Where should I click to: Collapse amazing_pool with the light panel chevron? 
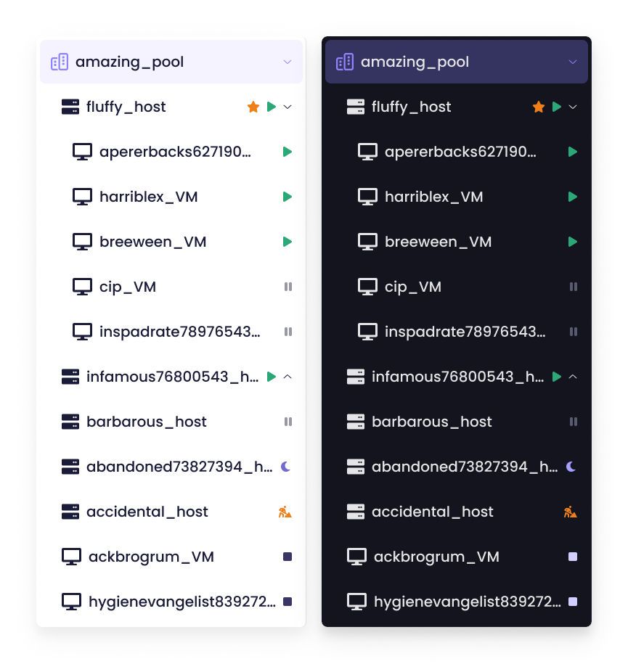tap(288, 62)
